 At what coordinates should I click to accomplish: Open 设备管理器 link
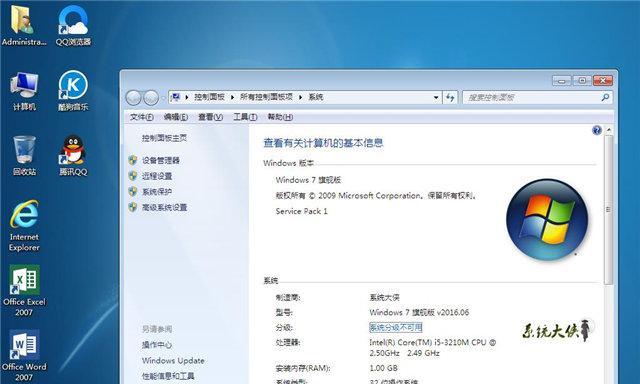click(x=161, y=160)
